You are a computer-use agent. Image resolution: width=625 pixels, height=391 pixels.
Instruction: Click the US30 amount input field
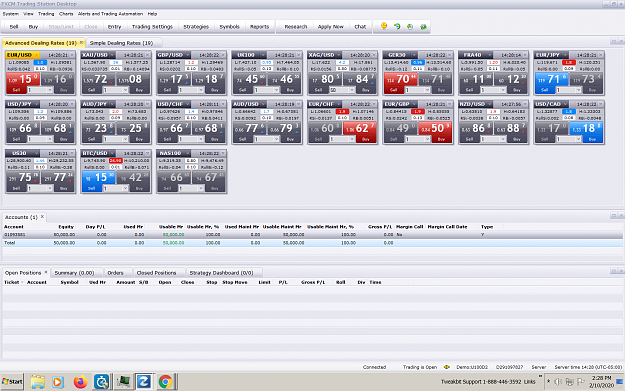coord(37,188)
